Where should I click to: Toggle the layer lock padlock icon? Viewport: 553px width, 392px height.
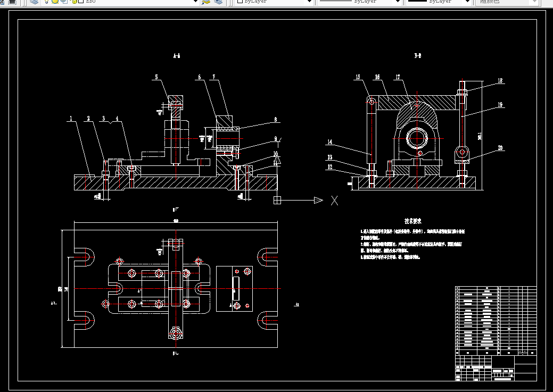pyautogui.click(x=73, y=2)
